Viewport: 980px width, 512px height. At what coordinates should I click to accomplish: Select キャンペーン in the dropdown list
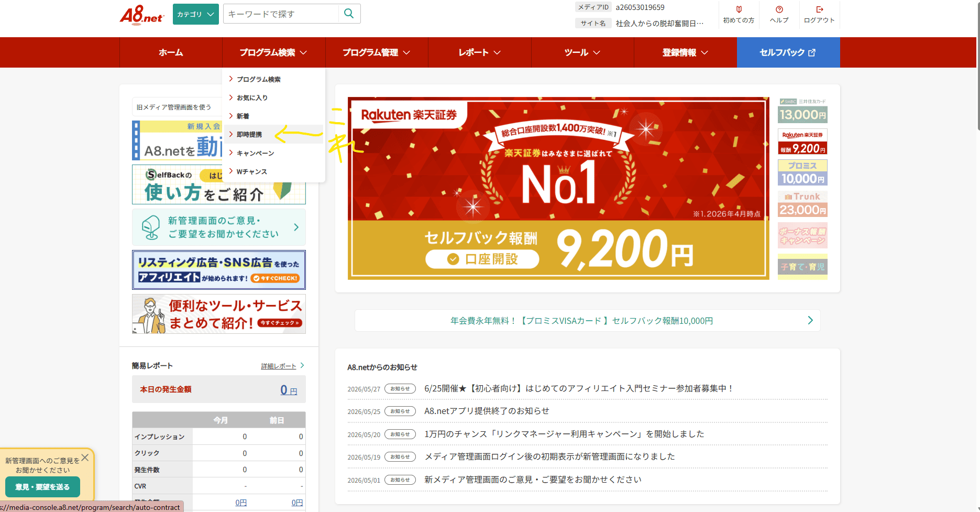255,153
